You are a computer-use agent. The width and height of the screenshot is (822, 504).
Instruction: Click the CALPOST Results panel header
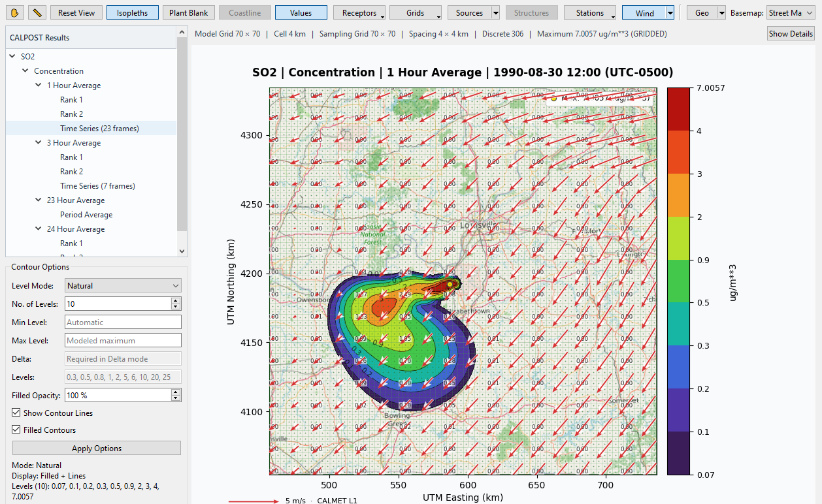coord(91,38)
